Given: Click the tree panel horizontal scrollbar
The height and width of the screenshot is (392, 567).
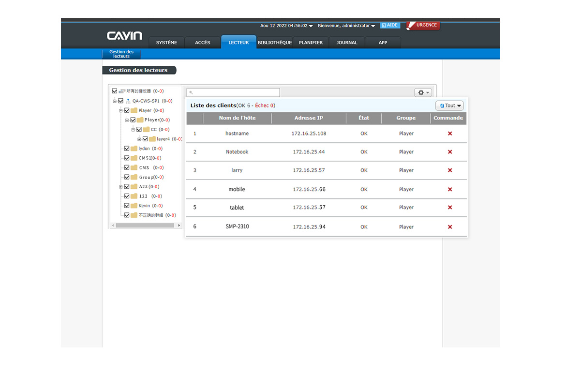Looking at the screenshot, I should [145, 226].
